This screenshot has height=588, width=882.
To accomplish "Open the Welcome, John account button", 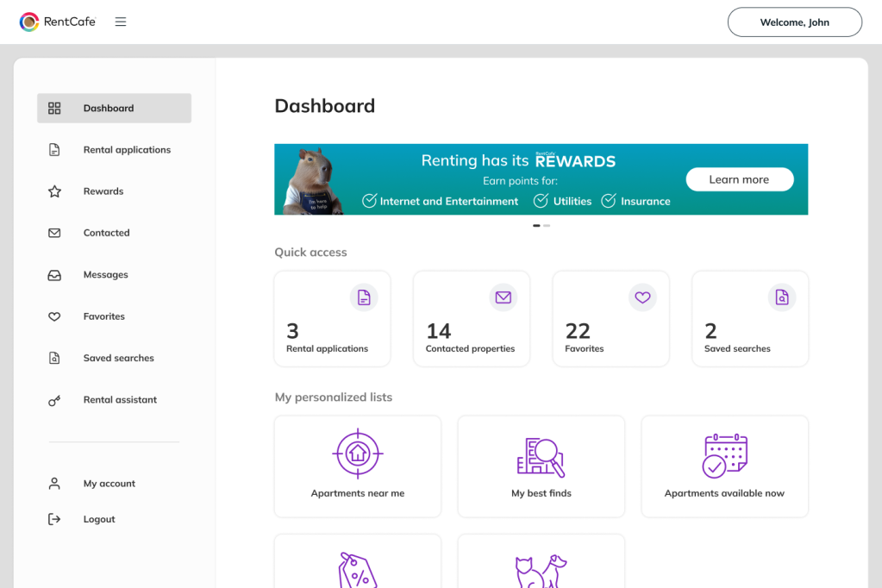I will coord(794,22).
